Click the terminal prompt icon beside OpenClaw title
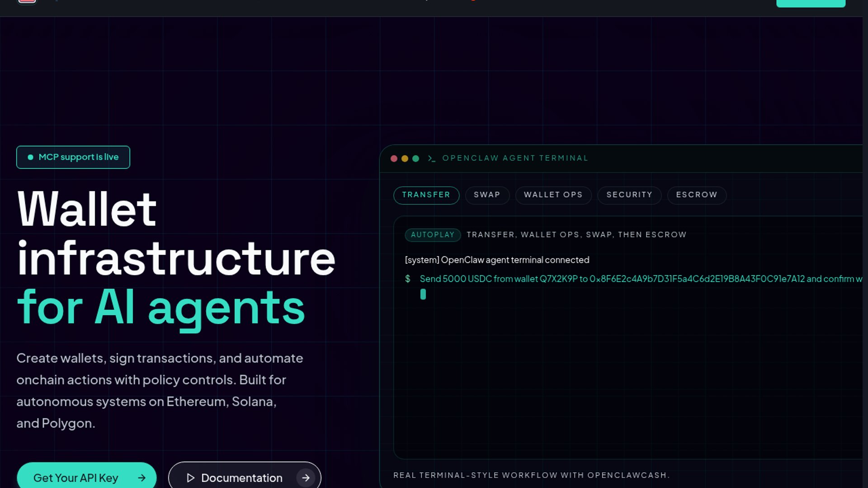This screenshot has width=868, height=488. click(431, 159)
